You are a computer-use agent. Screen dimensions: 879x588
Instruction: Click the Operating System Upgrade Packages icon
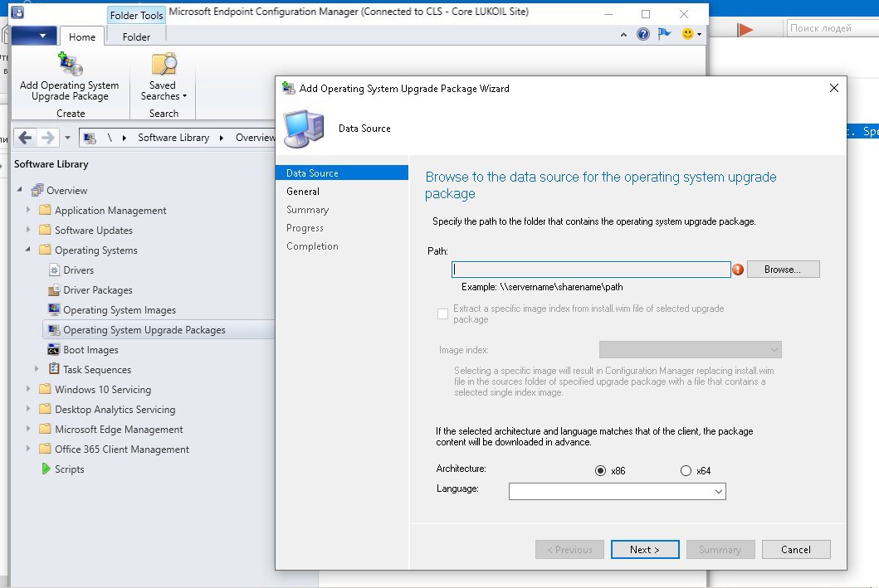point(55,330)
